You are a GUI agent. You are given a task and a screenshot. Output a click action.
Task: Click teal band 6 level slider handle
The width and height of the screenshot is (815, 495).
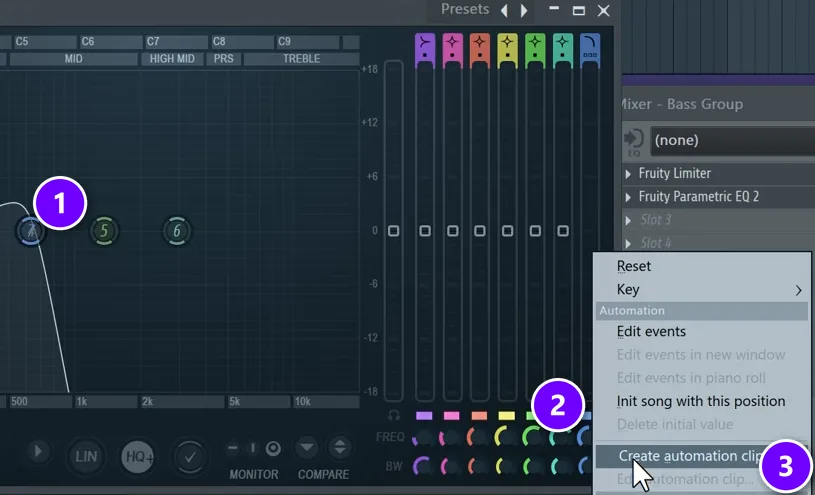(x=562, y=230)
